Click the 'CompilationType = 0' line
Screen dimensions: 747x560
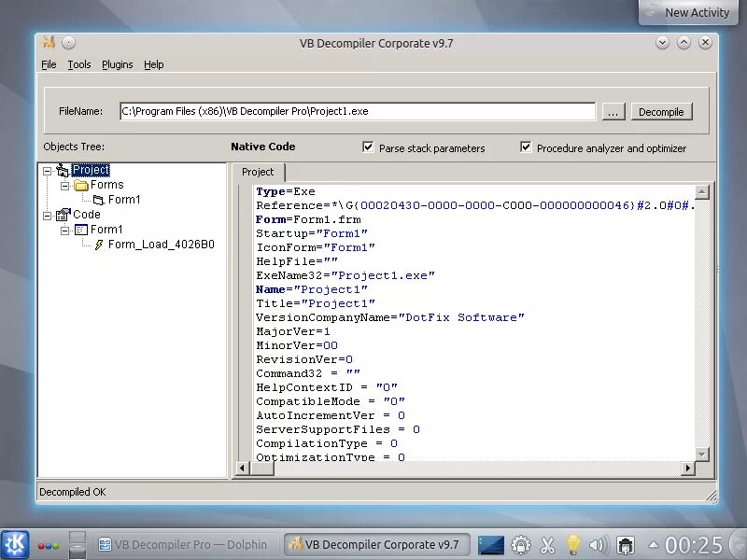coord(327,443)
